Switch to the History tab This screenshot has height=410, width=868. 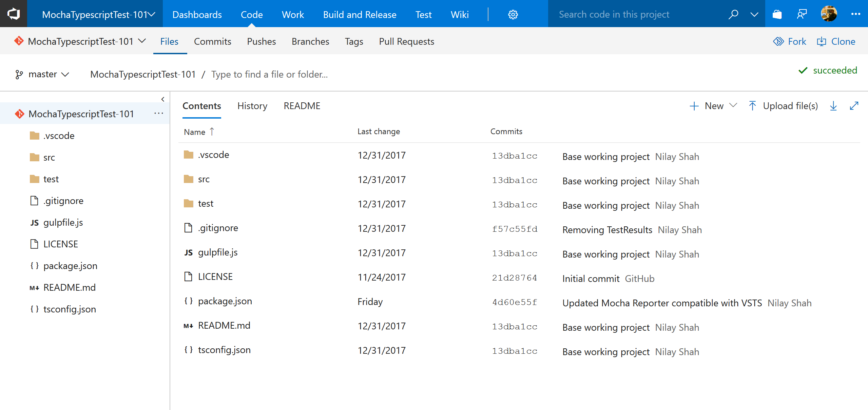(x=252, y=106)
